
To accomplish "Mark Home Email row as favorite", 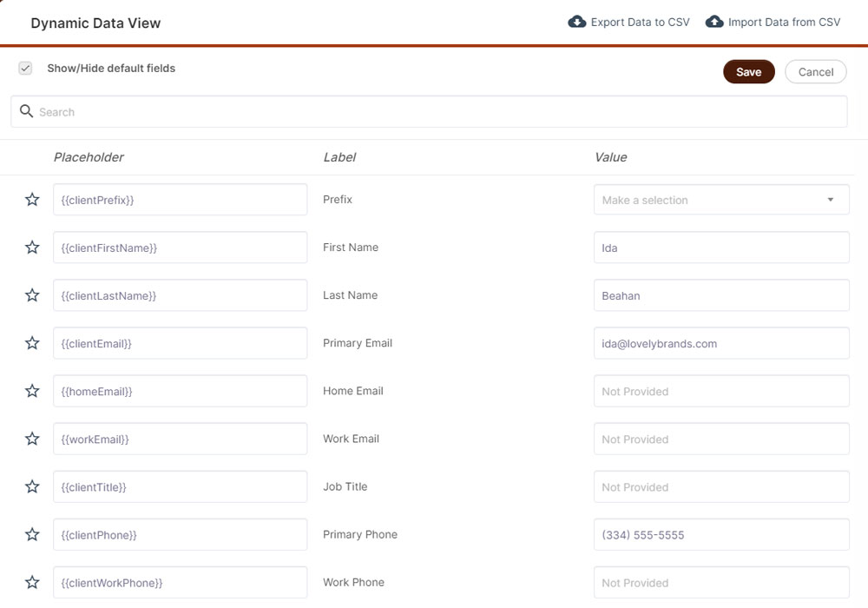I will 32,391.
